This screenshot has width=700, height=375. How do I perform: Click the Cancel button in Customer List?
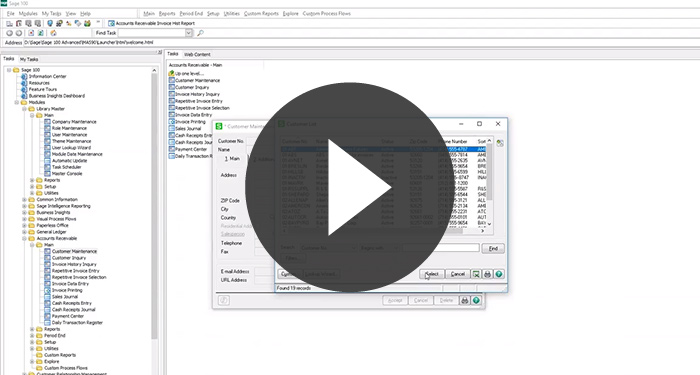(458, 274)
